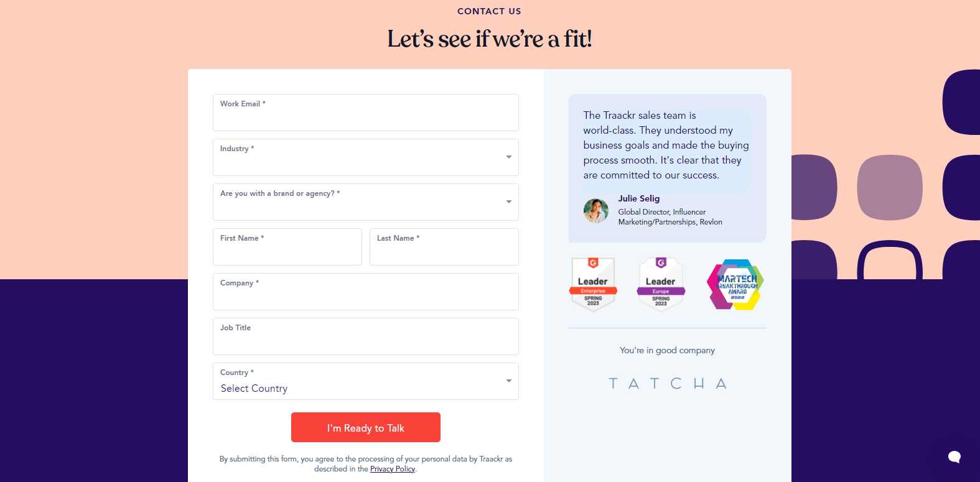Click the CONTACT US section label

coord(489,11)
